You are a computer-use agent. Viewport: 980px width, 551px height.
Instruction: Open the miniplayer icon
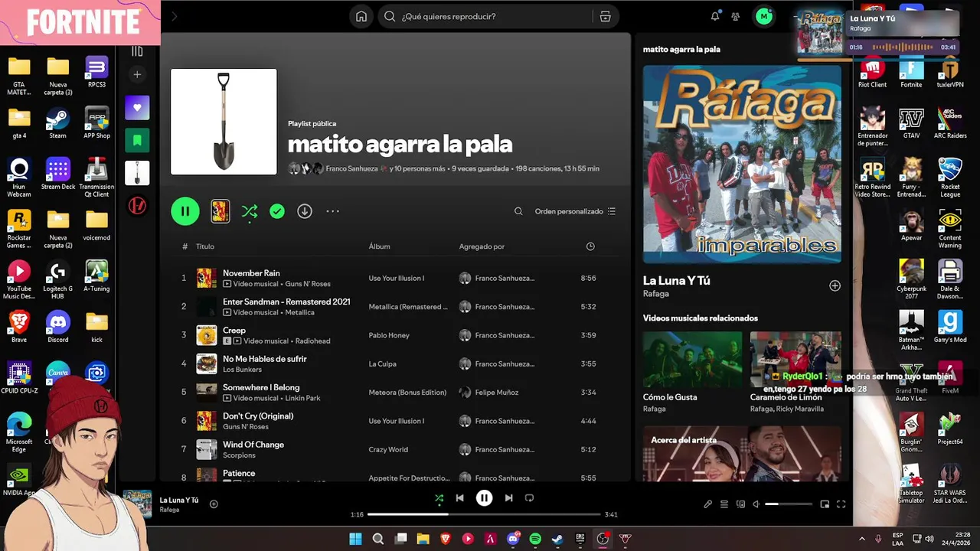click(825, 504)
